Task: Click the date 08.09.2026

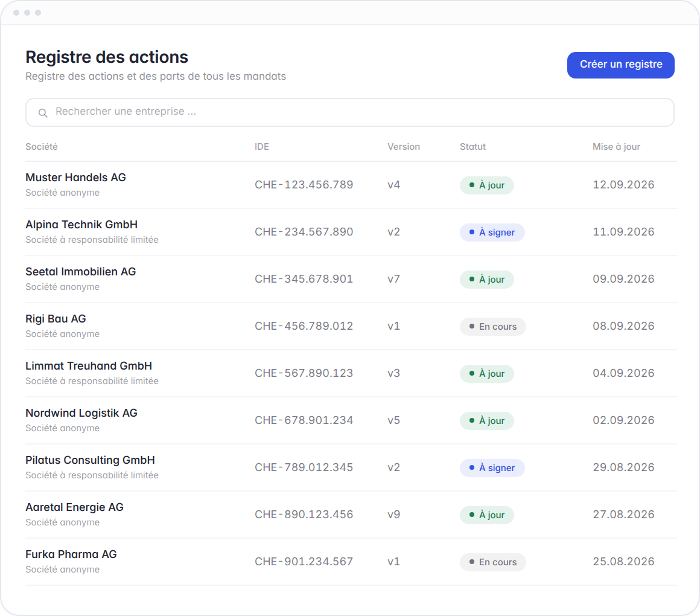Action: (623, 326)
